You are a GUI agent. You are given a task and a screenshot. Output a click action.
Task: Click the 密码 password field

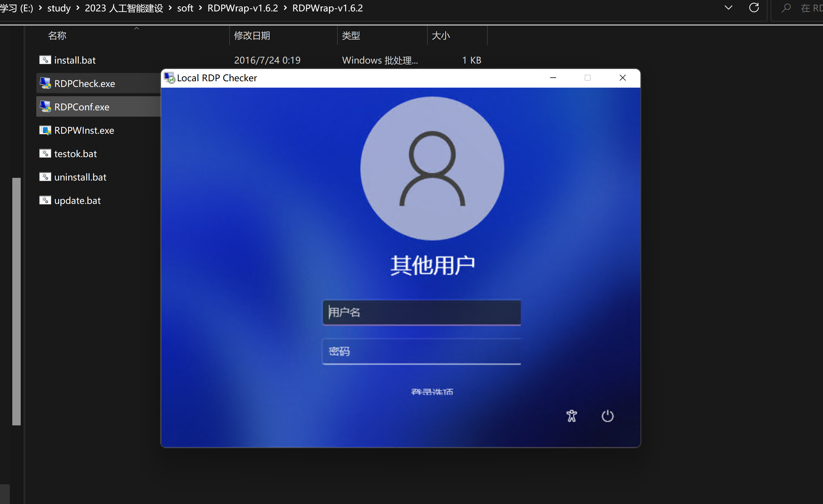click(x=421, y=351)
